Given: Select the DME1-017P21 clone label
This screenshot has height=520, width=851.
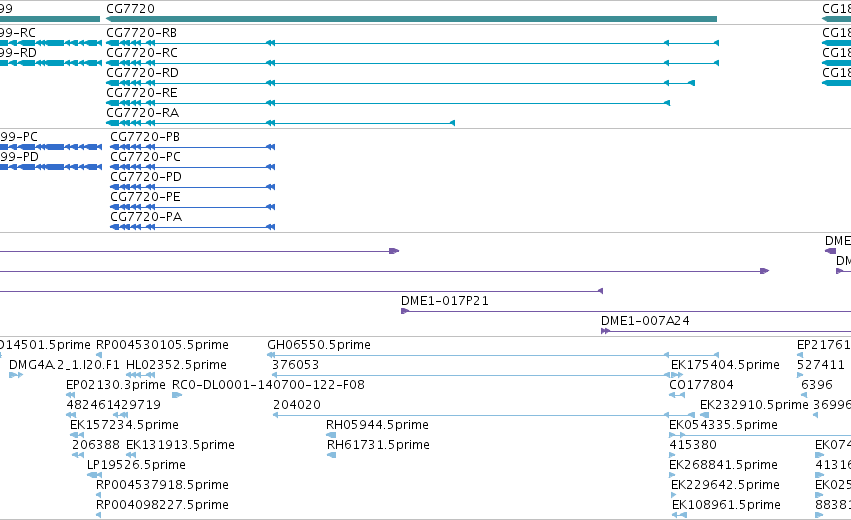Looking at the screenshot, I should 444,301.
